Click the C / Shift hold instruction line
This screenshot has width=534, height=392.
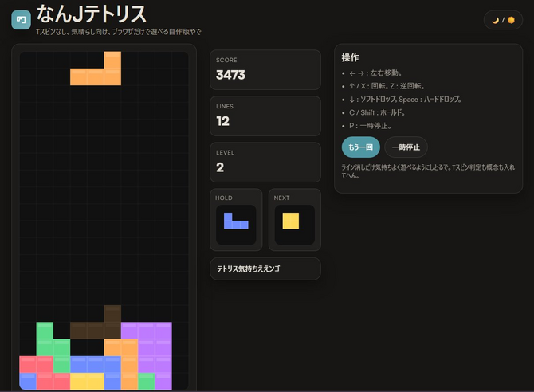[x=388, y=112]
